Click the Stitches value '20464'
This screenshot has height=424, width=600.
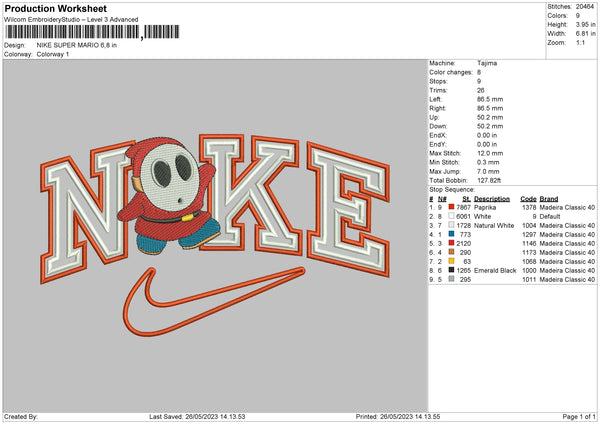click(x=585, y=7)
